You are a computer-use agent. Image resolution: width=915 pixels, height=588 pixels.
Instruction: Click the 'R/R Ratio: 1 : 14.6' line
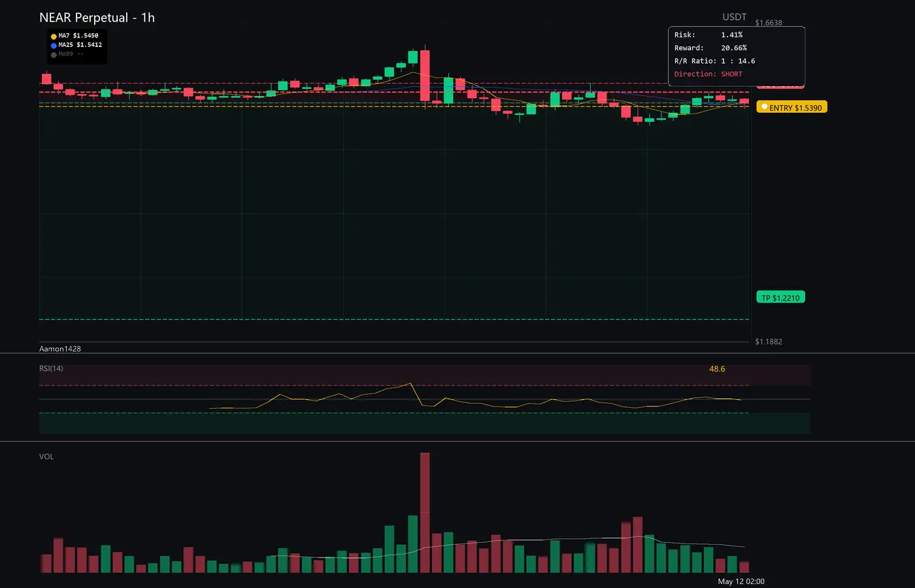(x=715, y=61)
